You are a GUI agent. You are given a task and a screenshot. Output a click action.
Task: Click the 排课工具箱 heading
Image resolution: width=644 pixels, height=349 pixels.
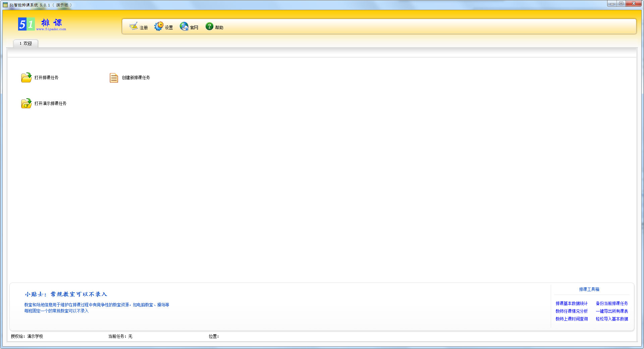click(589, 289)
